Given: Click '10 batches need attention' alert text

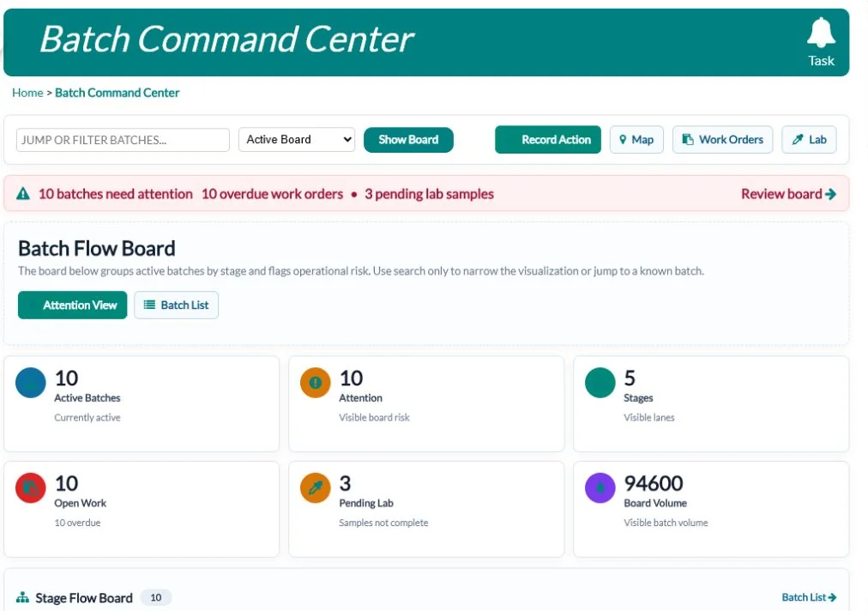Looking at the screenshot, I should [115, 195].
